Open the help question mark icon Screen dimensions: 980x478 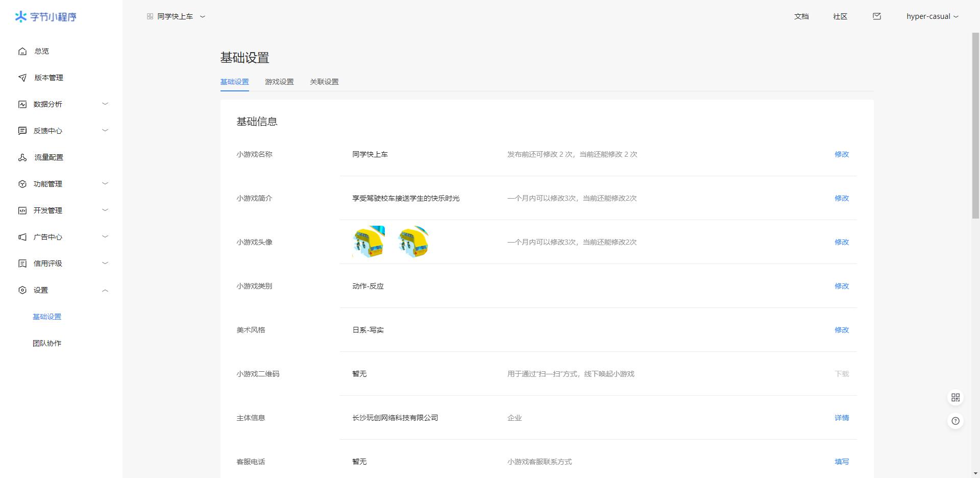click(955, 421)
